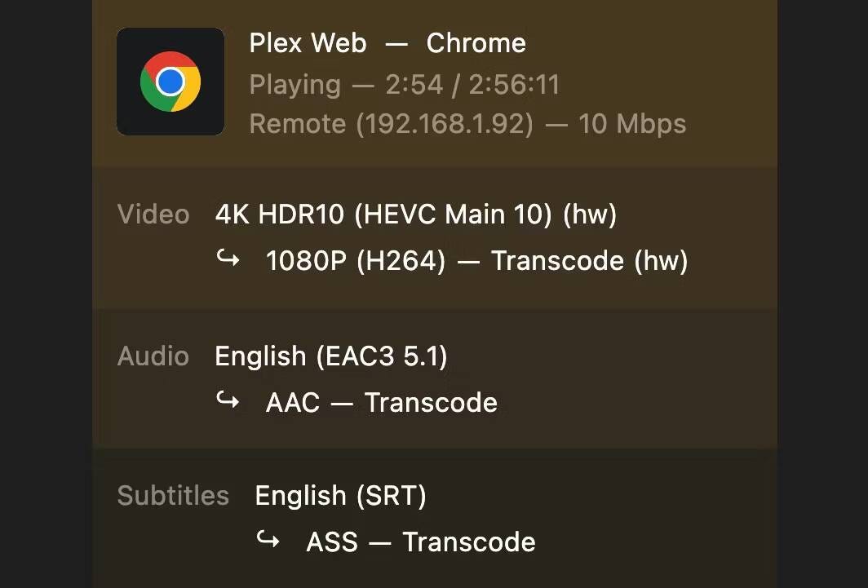Viewport: 868px width, 588px height.
Task: Click the English EAC3 5.1 source line
Action: point(330,356)
